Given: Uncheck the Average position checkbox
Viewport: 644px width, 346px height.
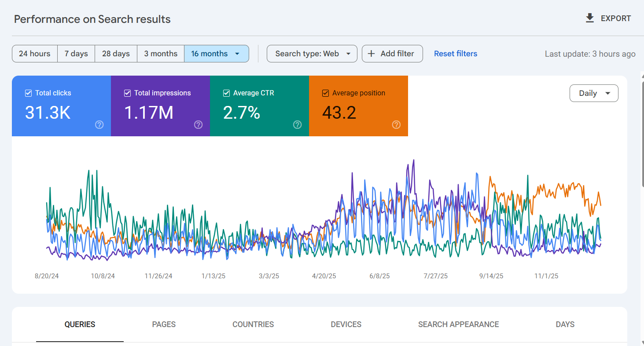Looking at the screenshot, I should [325, 93].
